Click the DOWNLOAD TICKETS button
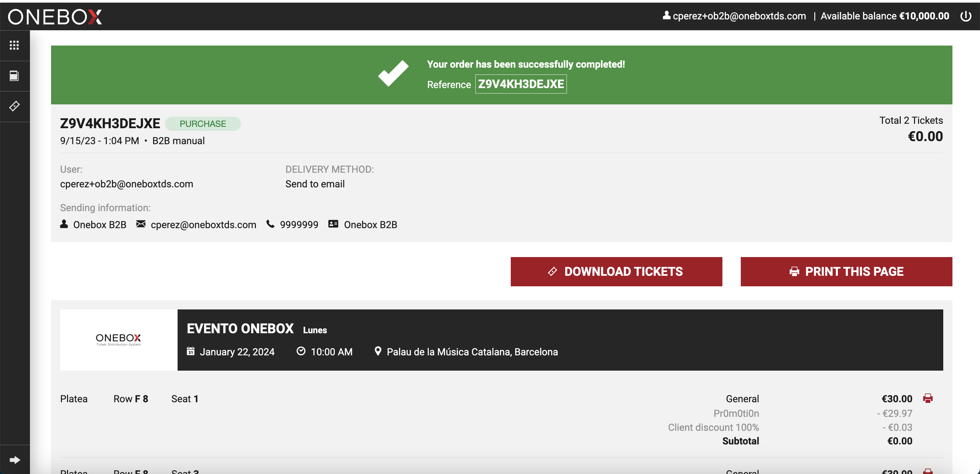980x474 pixels. (x=616, y=271)
